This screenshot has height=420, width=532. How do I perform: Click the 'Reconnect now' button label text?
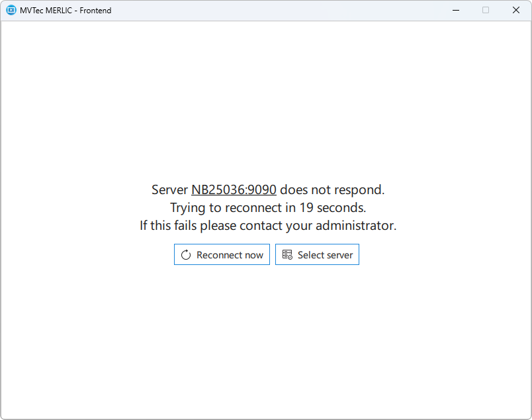230,255
